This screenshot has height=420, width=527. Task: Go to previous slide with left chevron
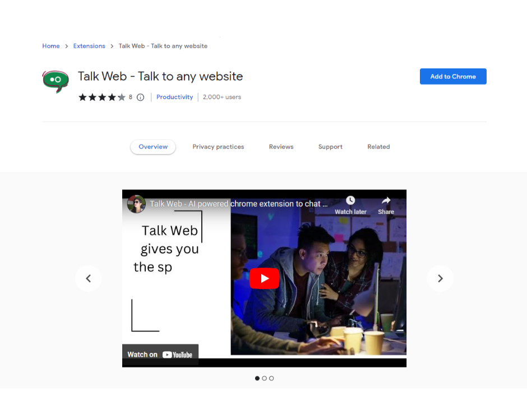pos(89,278)
